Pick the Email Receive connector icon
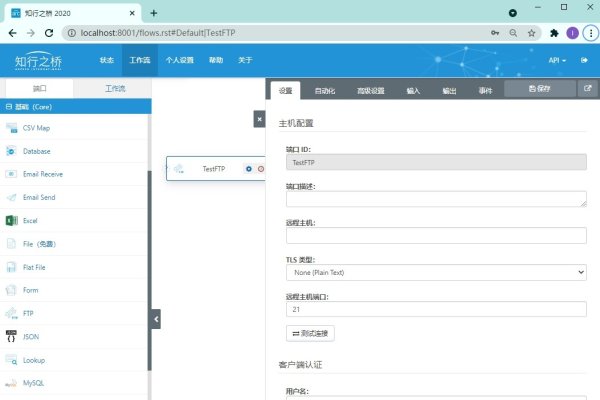 11,174
